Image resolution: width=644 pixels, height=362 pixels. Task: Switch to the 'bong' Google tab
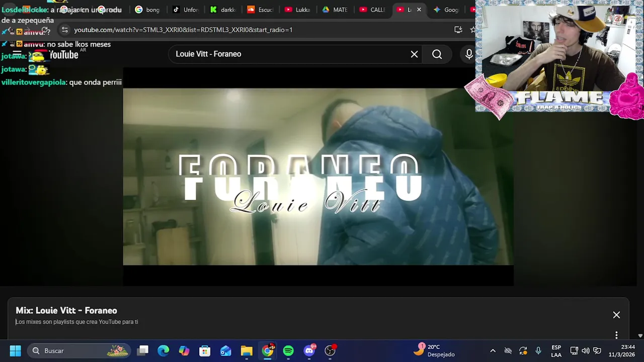(x=147, y=10)
